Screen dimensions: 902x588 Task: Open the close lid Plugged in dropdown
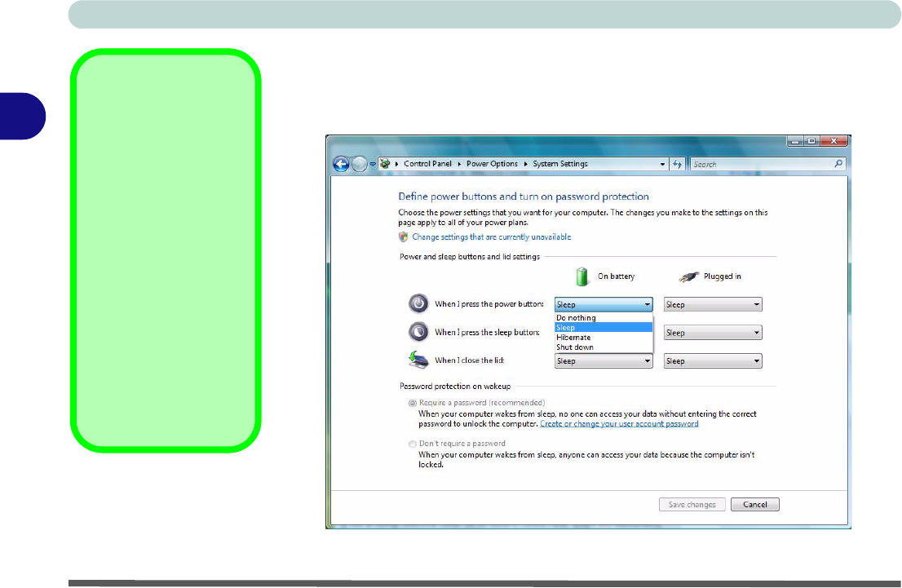pos(713,360)
